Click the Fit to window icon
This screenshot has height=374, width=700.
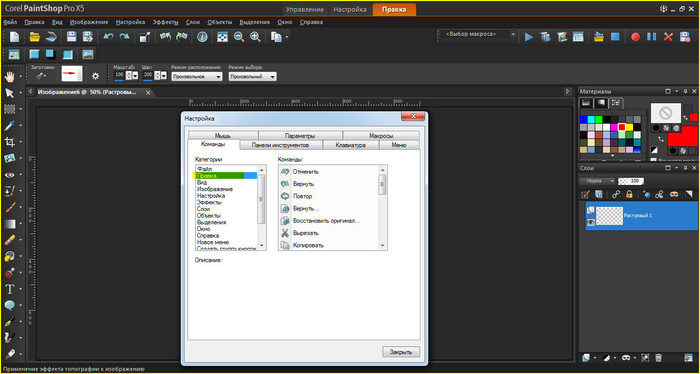tap(222, 37)
